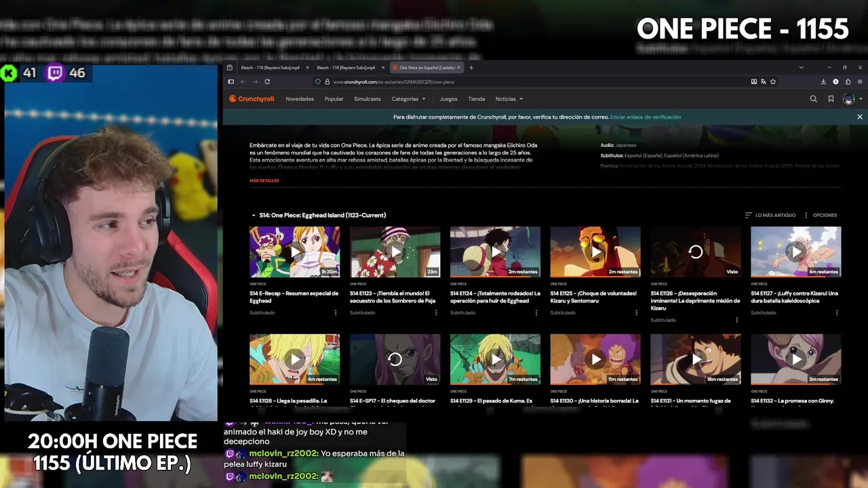Open options for episode E1126
868x488 pixels.
[x=736, y=320]
